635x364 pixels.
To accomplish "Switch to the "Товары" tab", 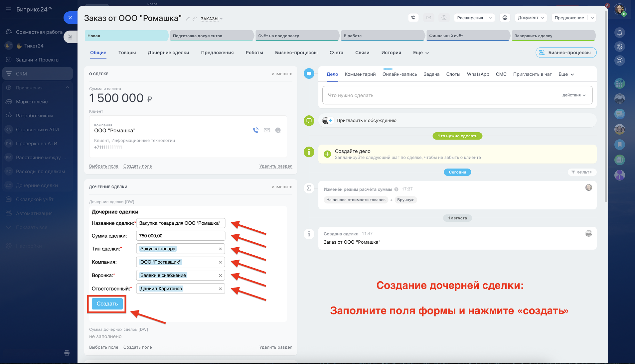I will pyautogui.click(x=127, y=53).
